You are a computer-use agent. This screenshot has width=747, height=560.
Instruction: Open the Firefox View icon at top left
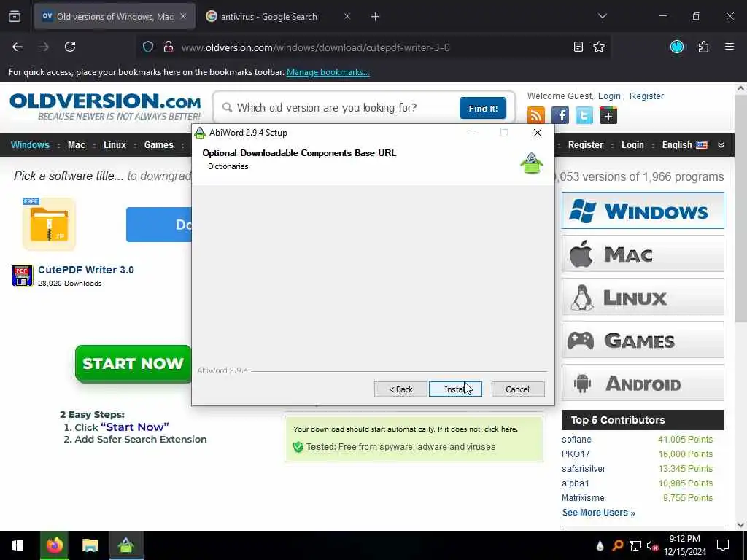click(15, 17)
